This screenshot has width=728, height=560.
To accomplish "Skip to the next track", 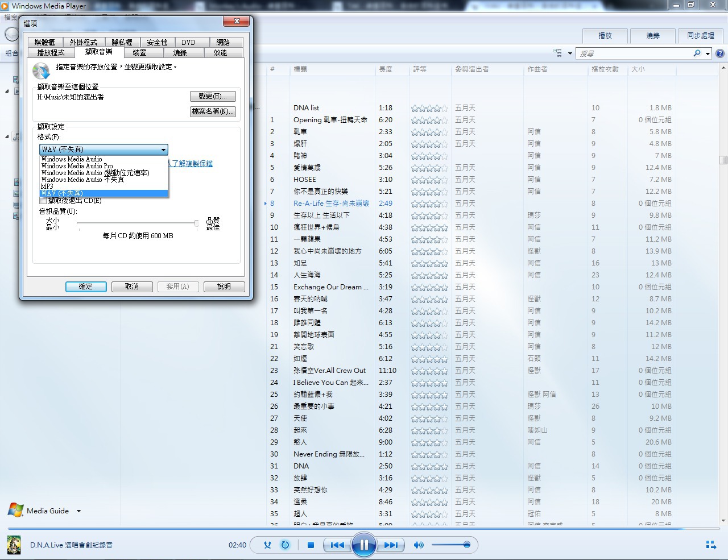I will [391, 545].
